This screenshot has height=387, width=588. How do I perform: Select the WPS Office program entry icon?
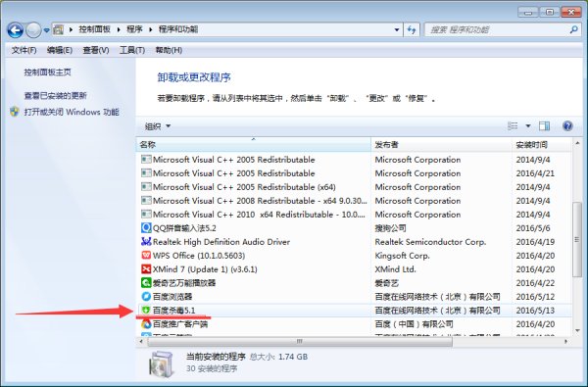pyautogui.click(x=146, y=256)
